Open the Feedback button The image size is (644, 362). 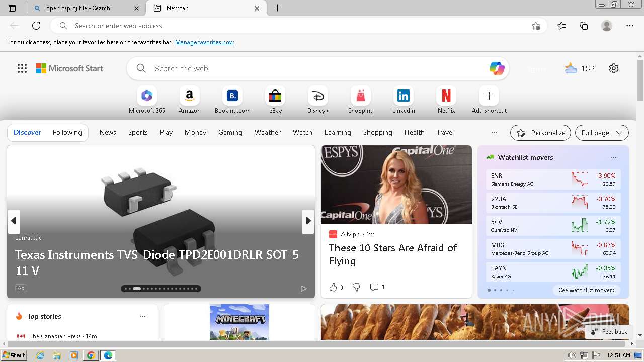(x=609, y=332)
